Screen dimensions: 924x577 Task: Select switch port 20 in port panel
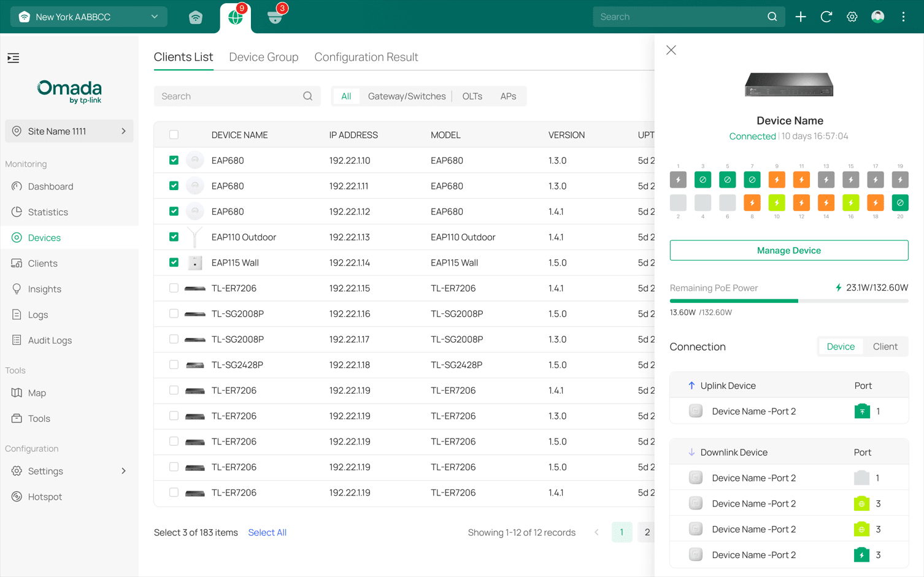(x=899, y=203)
